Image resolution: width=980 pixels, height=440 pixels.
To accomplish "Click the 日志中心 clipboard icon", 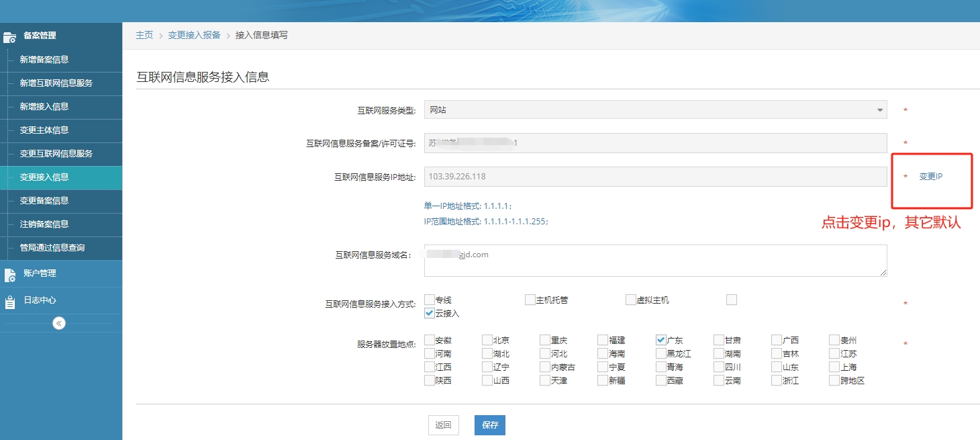I will point(9,302).
